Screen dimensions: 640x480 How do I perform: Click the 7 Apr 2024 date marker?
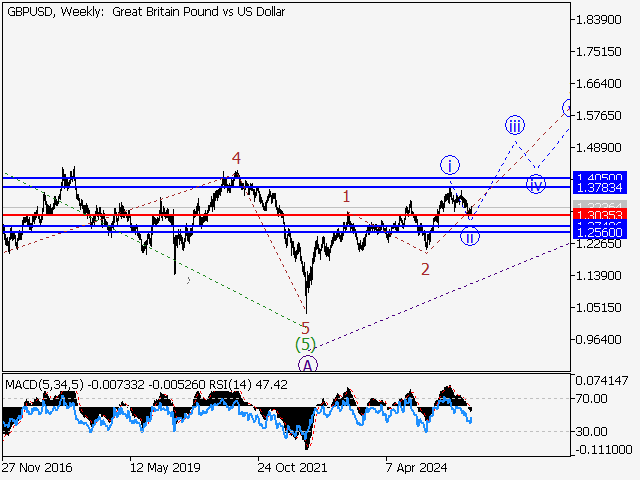417,466
